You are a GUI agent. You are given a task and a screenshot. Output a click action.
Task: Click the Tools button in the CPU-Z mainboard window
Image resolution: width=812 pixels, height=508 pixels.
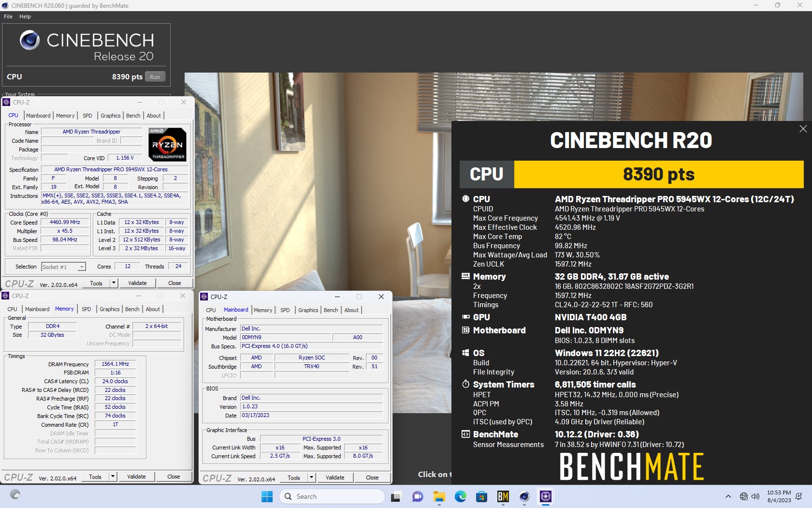point(294,478)
